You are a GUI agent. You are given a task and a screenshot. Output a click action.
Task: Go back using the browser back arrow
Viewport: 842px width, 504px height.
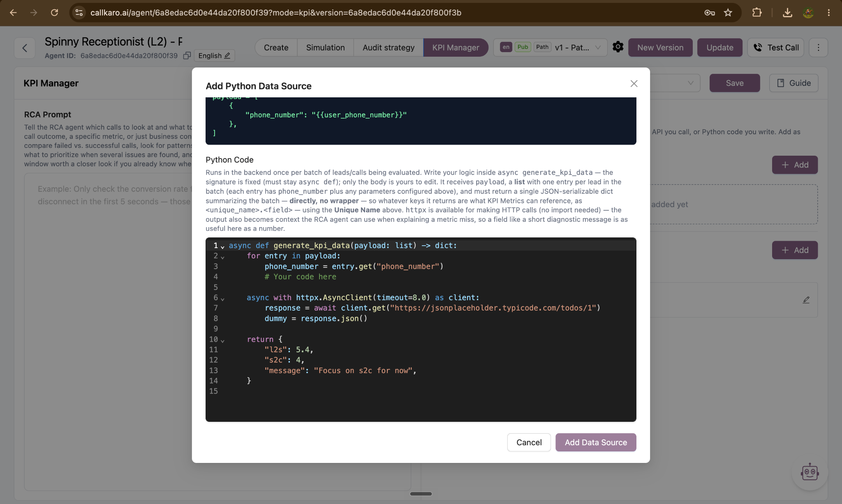click(13, 13)
